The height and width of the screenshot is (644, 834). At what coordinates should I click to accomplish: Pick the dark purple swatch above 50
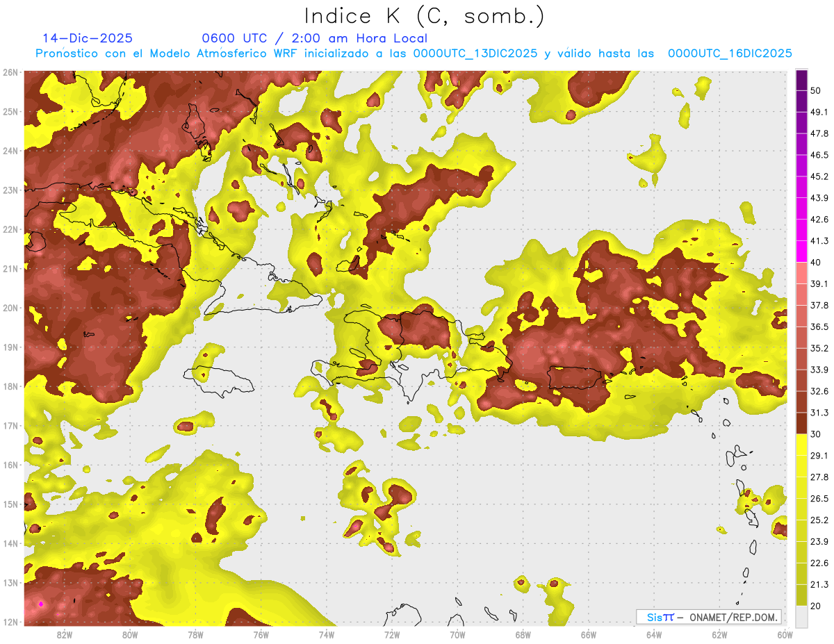point(801,80)
